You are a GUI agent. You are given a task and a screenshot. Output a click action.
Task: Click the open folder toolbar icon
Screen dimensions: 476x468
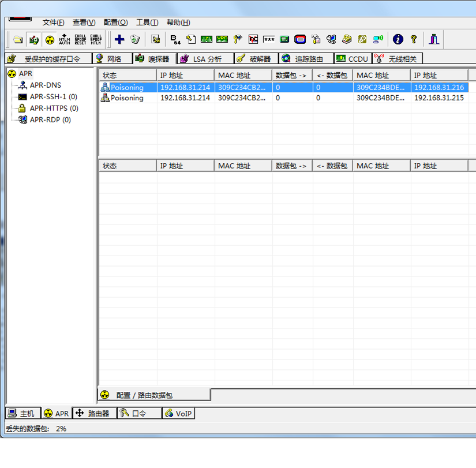(18, 39)
